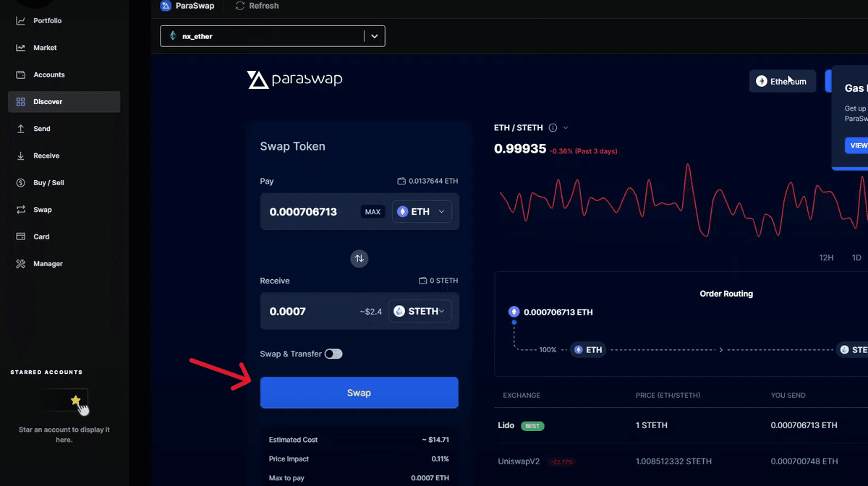Image resolution: width=868 pixels, height=486 pixels.
Task: Click the Send arrow icon
Action: (x=21, y=128)
